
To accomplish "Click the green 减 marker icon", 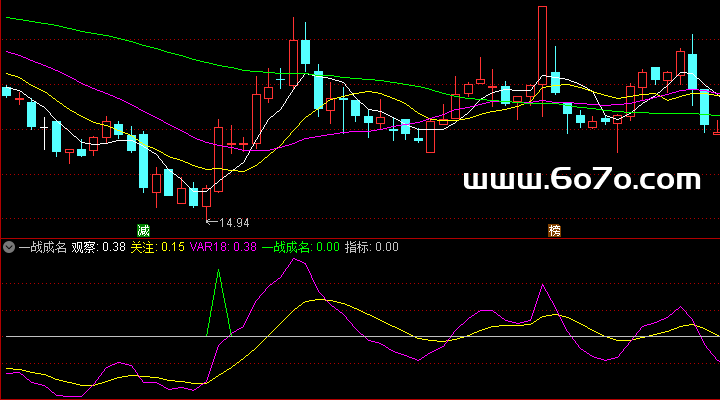I will [x=144, y=231].
